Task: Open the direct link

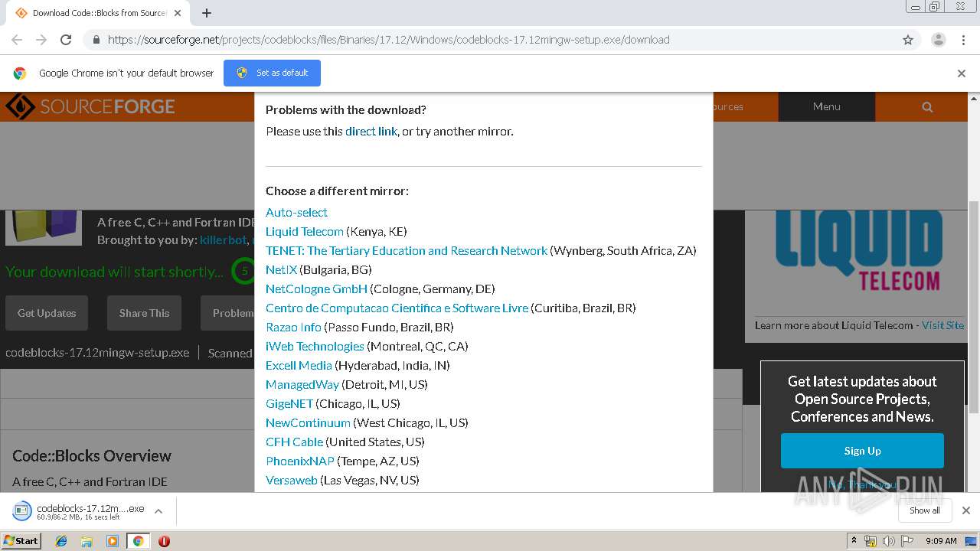Action: point(371,131)
